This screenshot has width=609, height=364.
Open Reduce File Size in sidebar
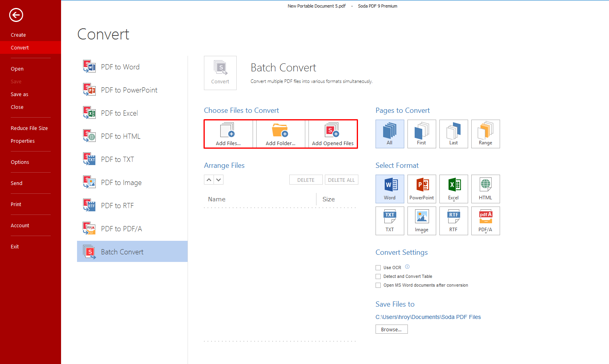click(29, 128)
